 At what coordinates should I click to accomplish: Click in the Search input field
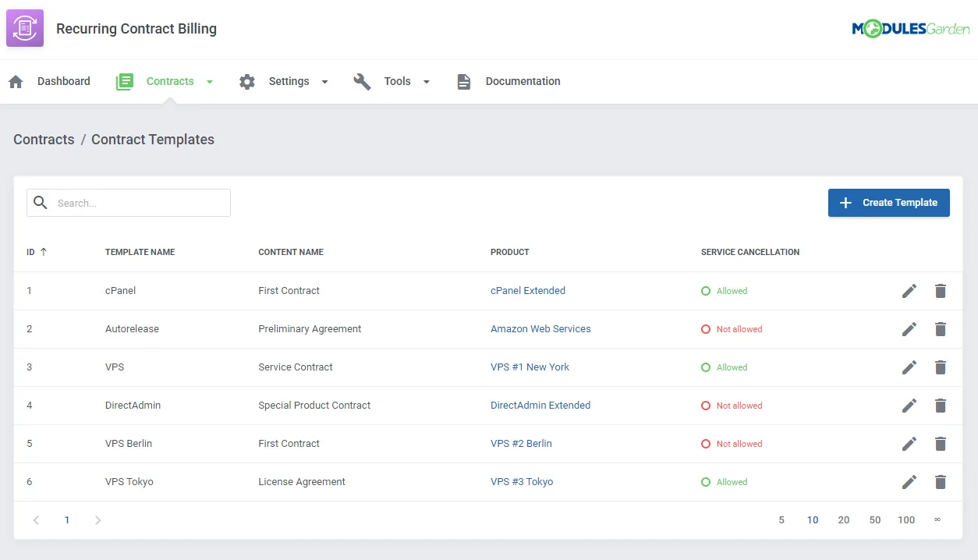click(x=129, y=203)
